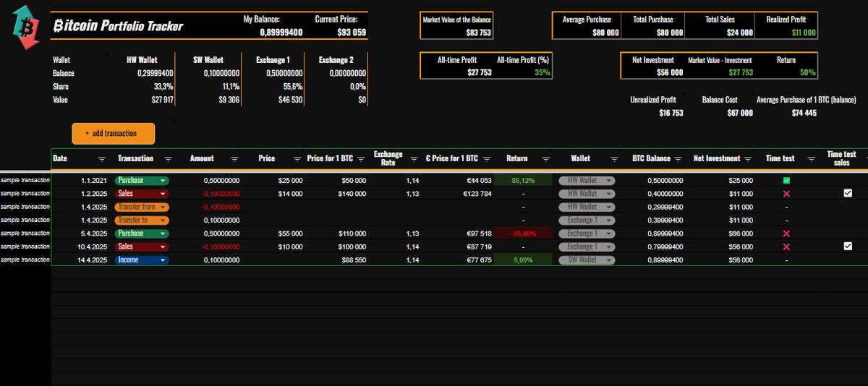The width and height of the screenshot is (868, 386).
Task: Select the Return cell -15,40%
Action: point(523,233)
